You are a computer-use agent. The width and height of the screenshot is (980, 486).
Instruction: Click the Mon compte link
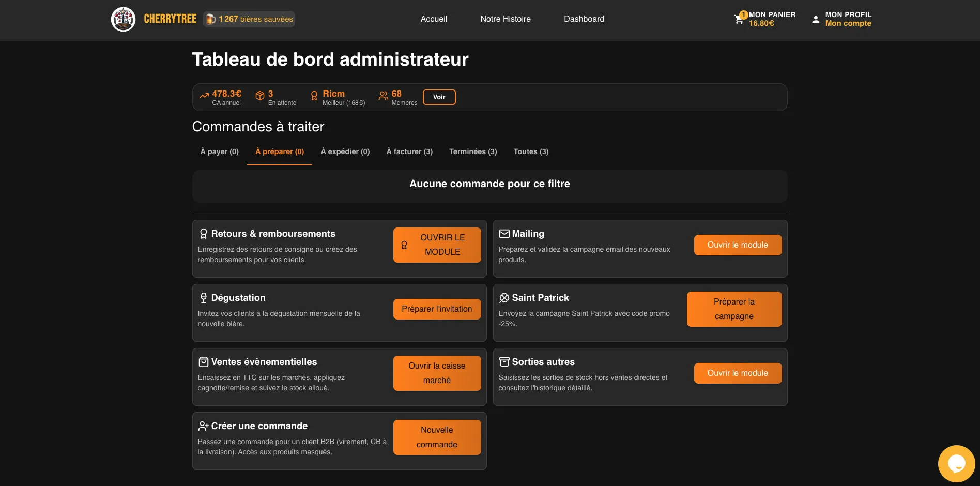[x=848, y=23]
